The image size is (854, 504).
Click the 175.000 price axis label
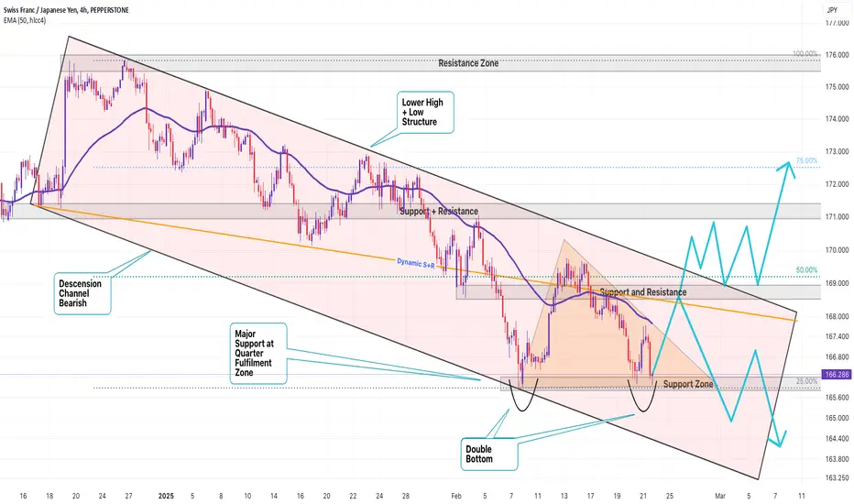[x=838, y=87]
